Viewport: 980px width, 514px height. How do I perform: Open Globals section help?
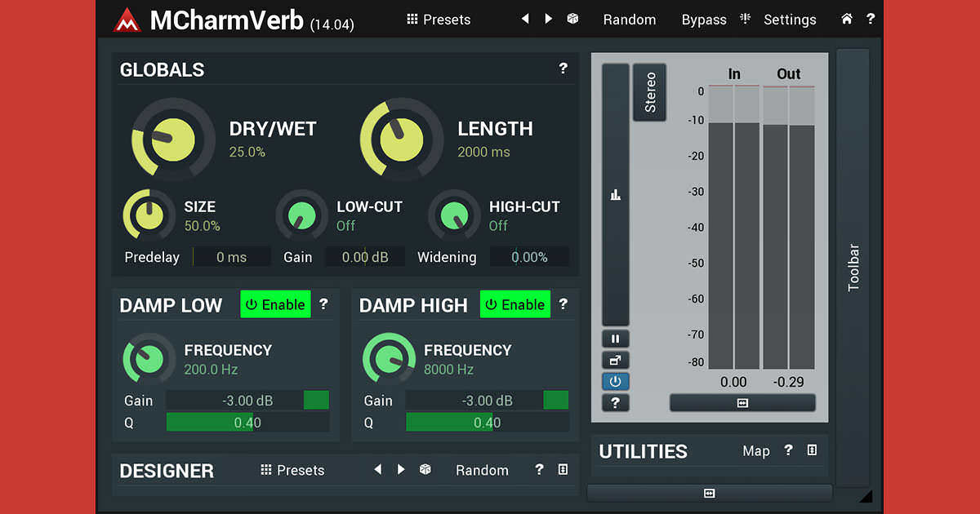[563, 69]
